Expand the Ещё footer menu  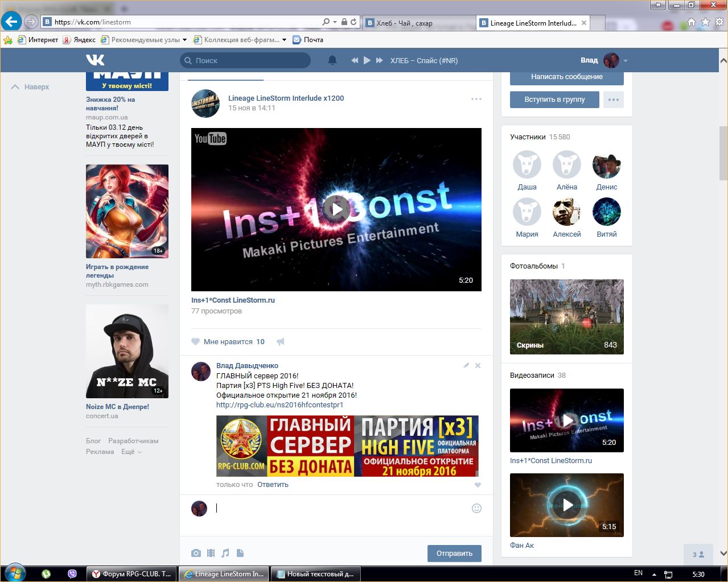click(x=131, y=452)
